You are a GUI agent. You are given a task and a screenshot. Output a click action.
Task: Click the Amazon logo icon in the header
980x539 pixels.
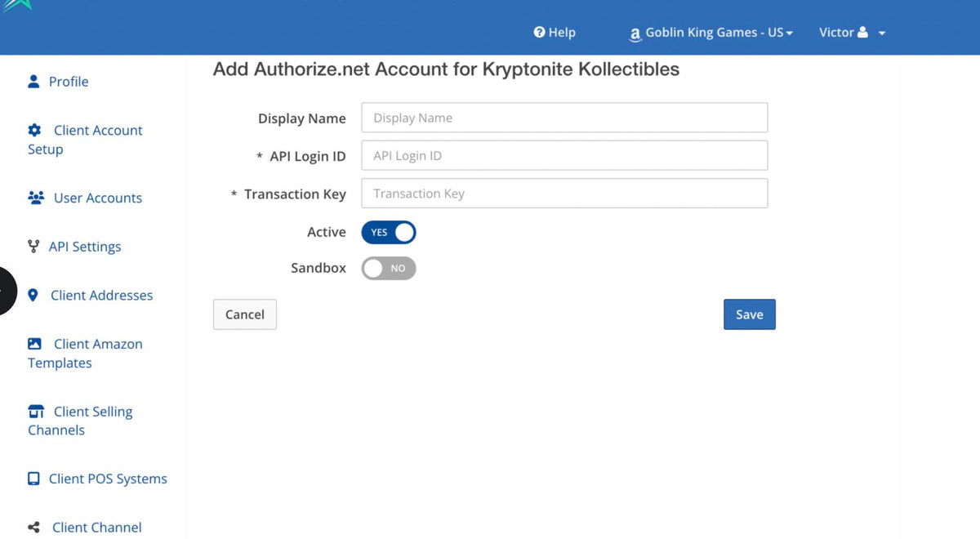pos(635,34)
